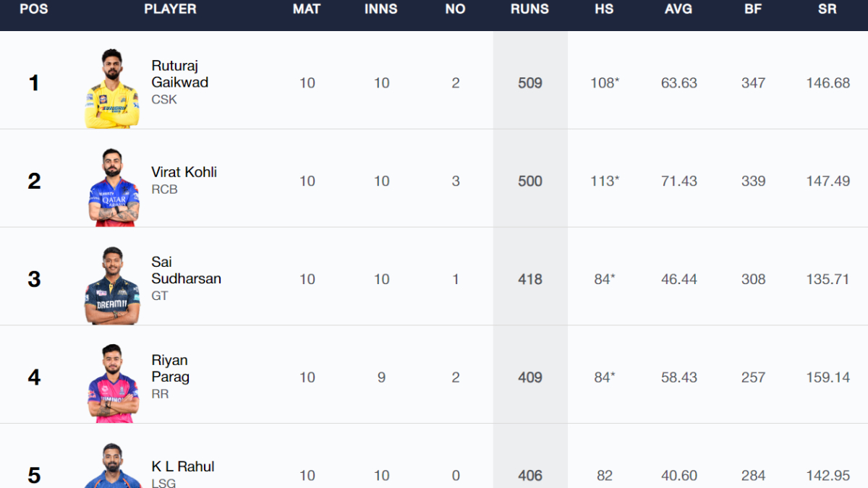868x488 pixels.
Task: Click the MAT column header
Action: tap(307, 9)
